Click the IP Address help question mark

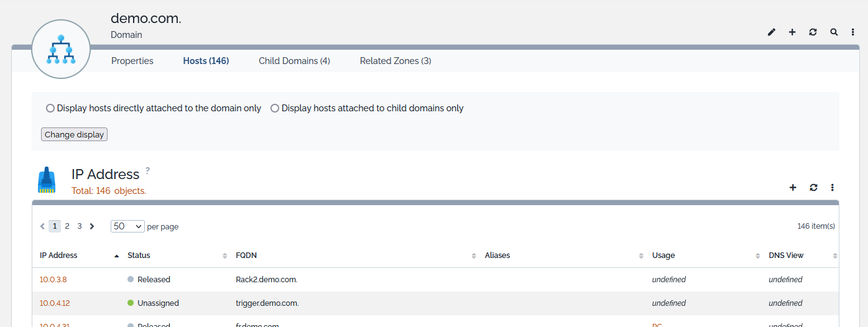(x=147, y=170)
